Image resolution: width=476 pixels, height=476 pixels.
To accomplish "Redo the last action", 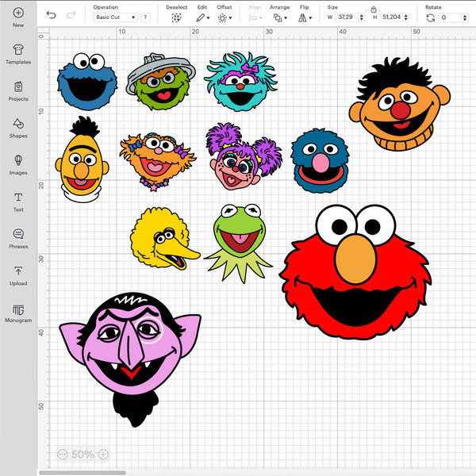I will click(x=71, y=15).
